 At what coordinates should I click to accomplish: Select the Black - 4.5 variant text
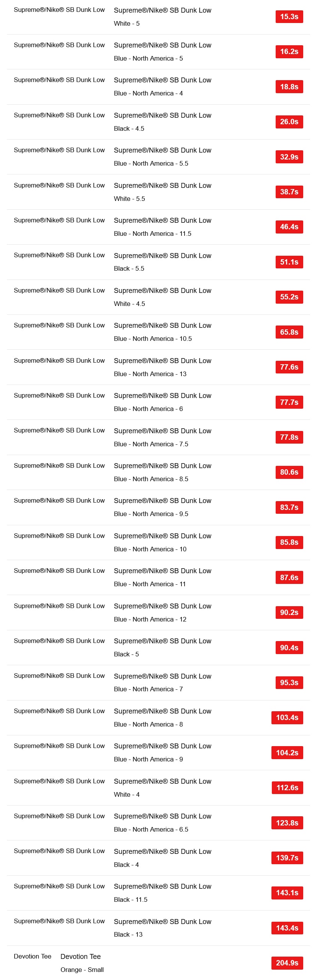click(x=129, y=128)
